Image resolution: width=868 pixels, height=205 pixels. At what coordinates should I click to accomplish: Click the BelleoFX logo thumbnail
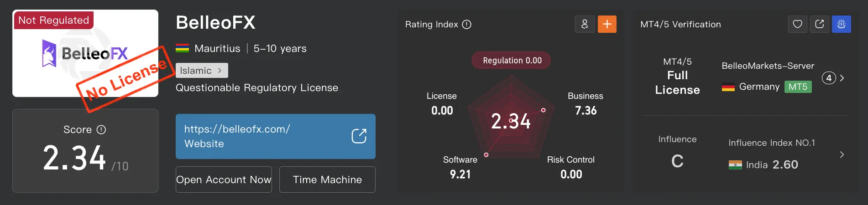click(x=85, y=53)
